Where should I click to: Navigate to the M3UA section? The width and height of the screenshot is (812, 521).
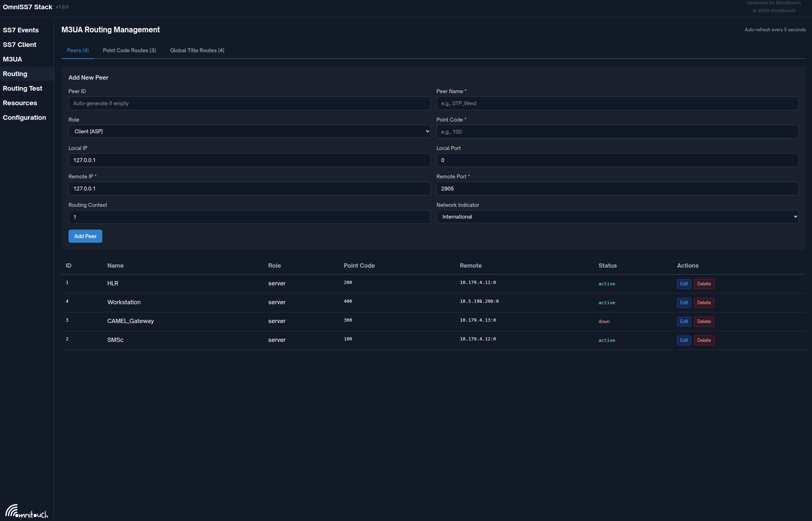pos(12,59)
